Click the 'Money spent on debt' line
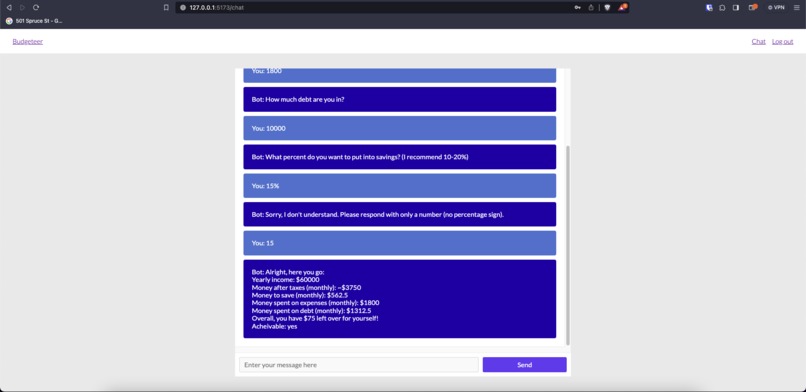Screen dimensions: 806x392 click(311, 311)
